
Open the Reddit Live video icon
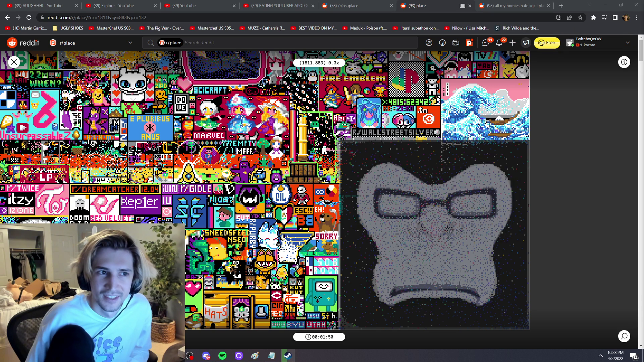(455, 43)
